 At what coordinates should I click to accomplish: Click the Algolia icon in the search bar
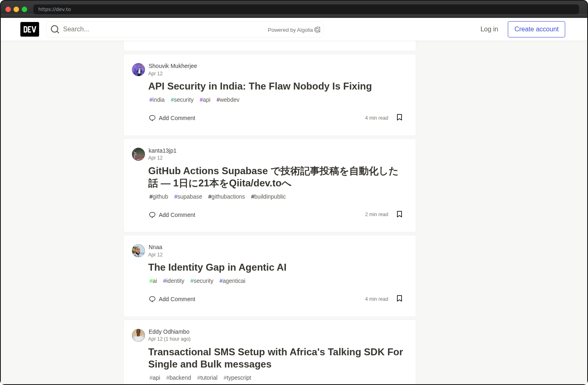tap(317, 29)
